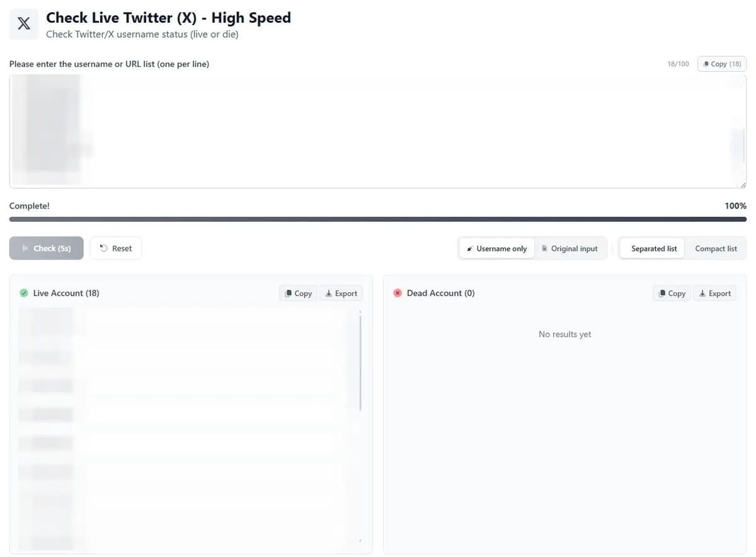This screenshot has width=756, height=557.
Task: Copy the Dead Account results
Action: (x=672, y=293)
